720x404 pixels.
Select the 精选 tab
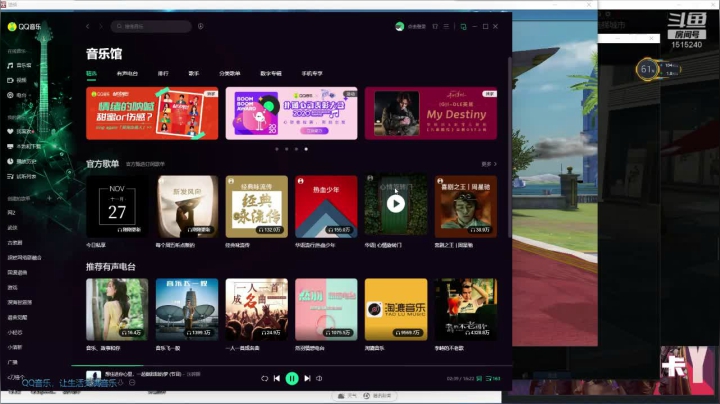[91, 73]
